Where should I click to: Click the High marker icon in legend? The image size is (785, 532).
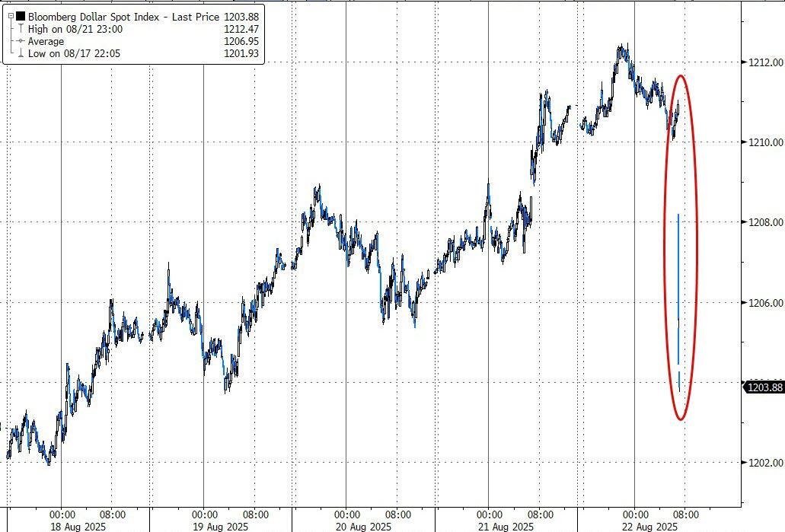(21, 29)
